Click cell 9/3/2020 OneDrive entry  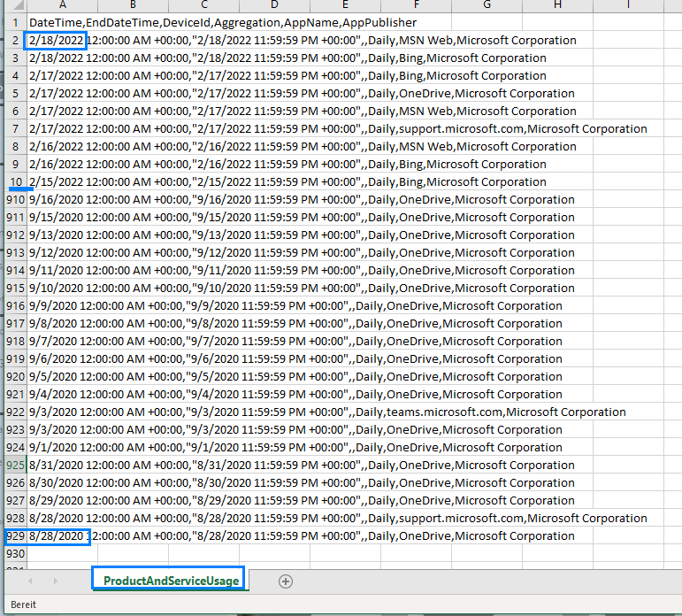295,429
